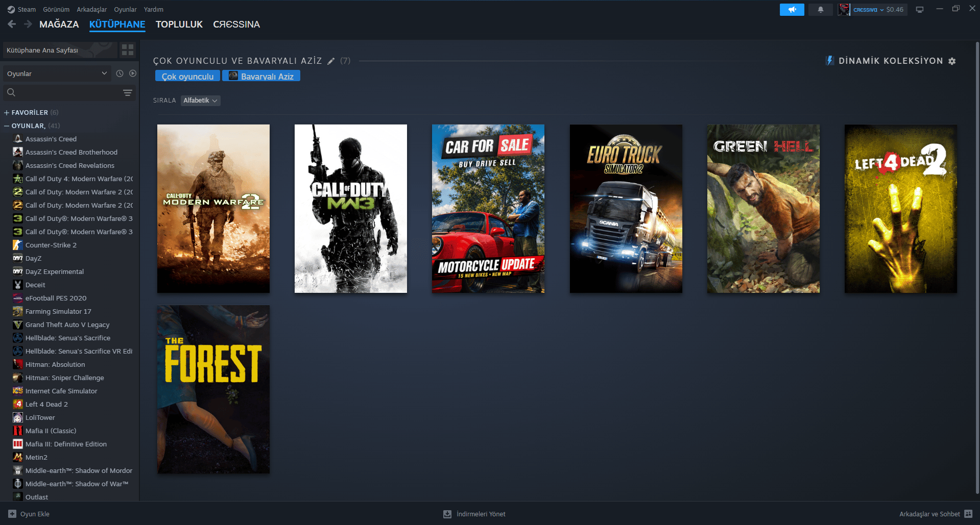Click the user profile avatar

pyautogui.click(x=844, y=10)
